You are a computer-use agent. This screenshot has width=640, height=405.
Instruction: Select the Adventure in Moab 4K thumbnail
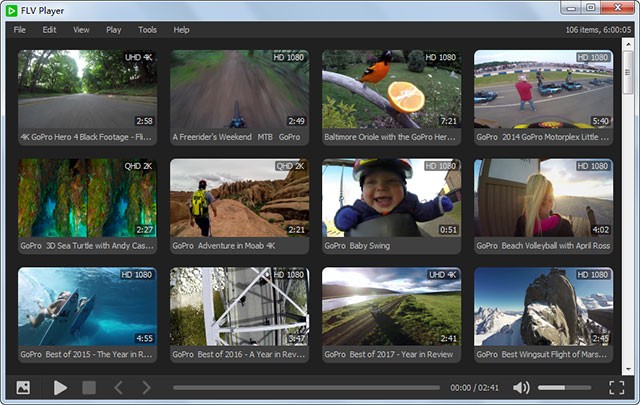tap(239, 197)
